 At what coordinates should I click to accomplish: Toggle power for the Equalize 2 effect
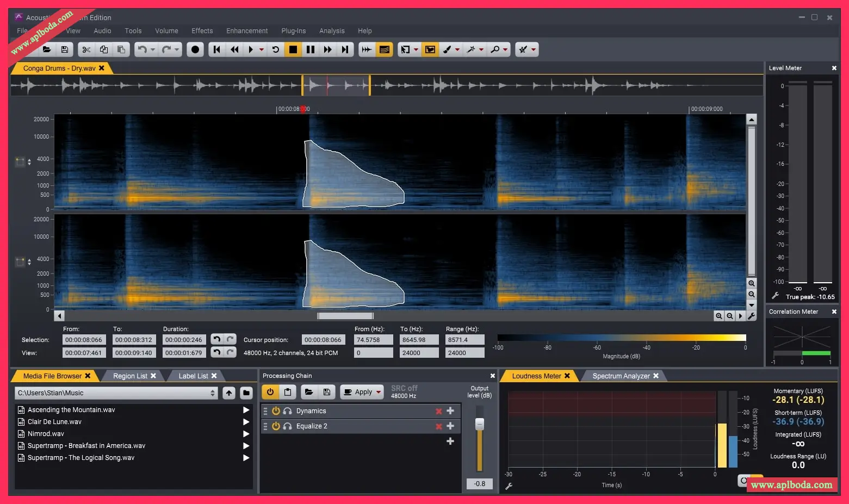coord(276,426)
